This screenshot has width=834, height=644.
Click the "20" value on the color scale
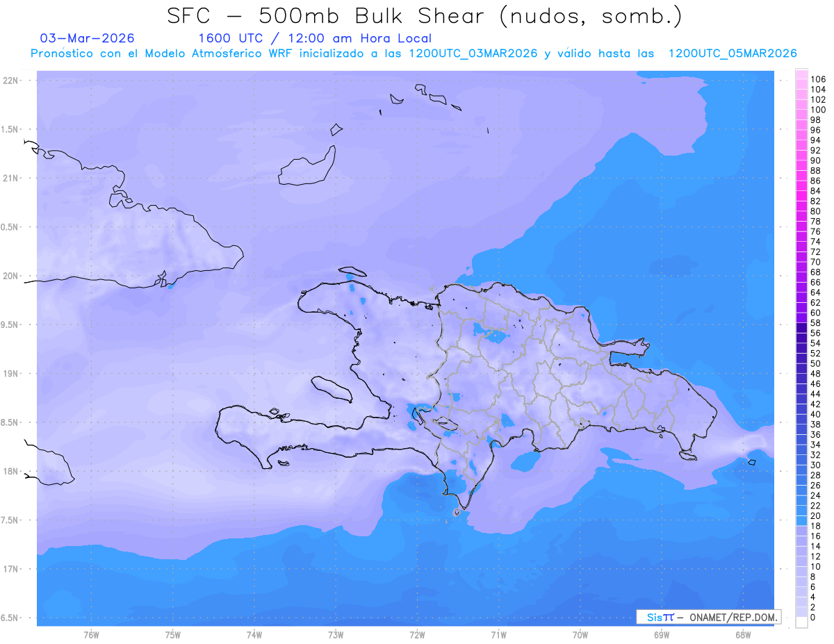(815, 515)
